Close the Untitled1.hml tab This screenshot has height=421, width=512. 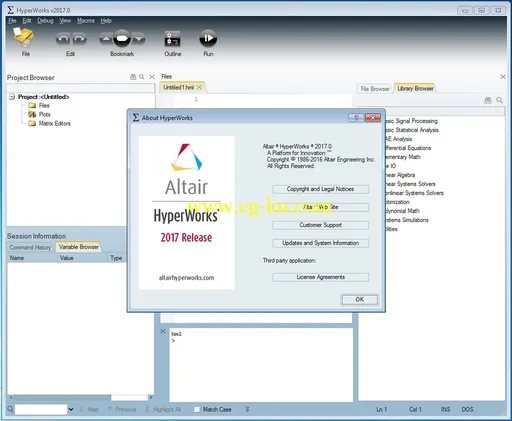pyautogui.click(x=199, y=87)
